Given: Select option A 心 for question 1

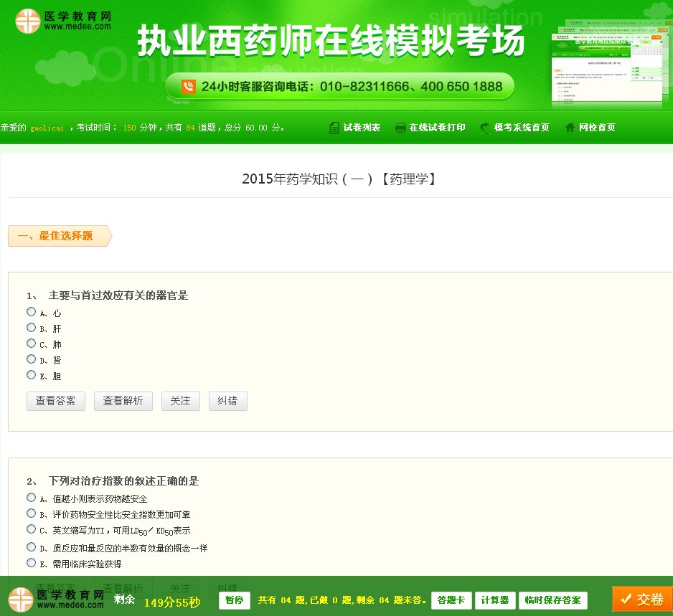Looking at the screenshot, I should pos(31,311).
